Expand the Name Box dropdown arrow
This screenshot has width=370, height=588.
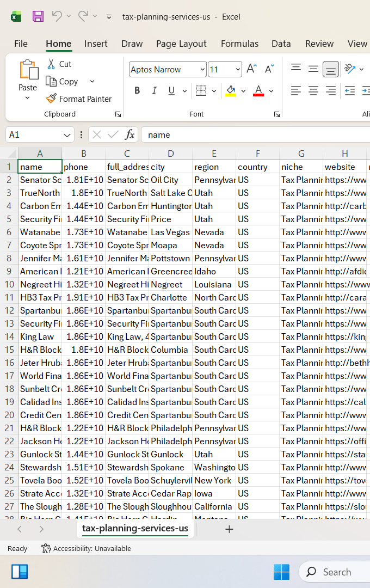tap(67, 135)
